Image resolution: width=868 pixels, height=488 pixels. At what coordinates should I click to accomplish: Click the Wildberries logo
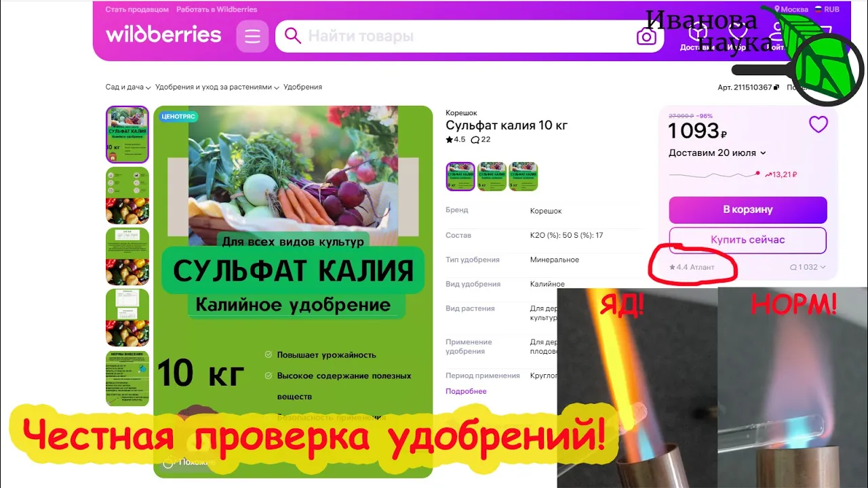pos(163,35)
